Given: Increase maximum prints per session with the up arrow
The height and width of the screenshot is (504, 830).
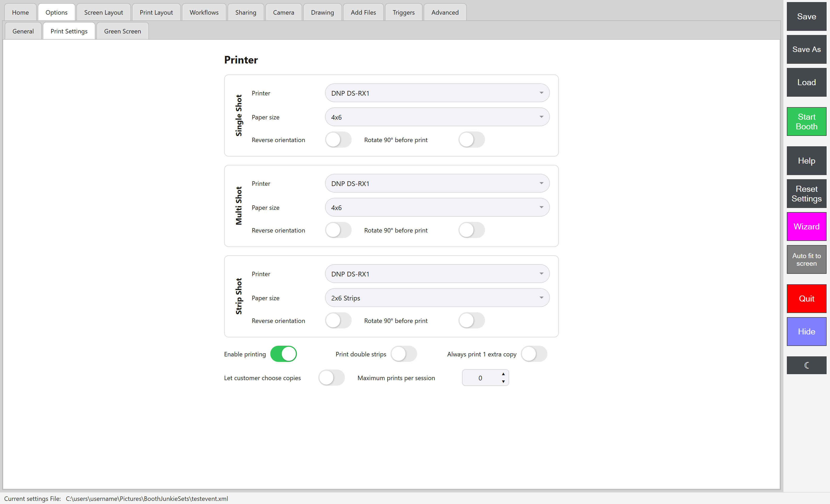Looking at the screenshot, I should pos(503,374).
